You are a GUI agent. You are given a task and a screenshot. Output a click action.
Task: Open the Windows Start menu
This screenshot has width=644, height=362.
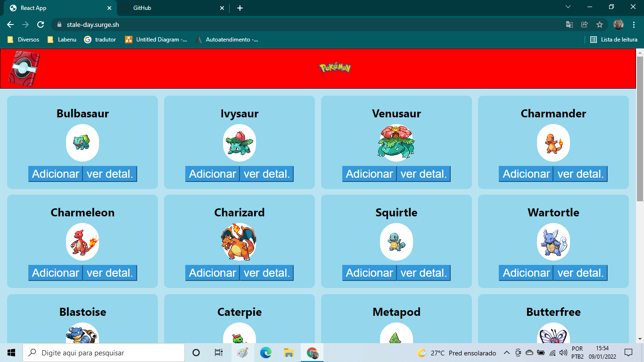(11, 353)
